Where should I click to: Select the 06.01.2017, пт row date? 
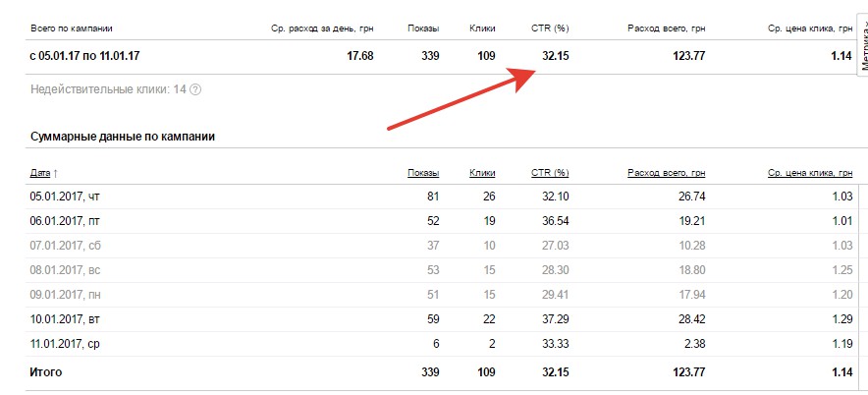tap(65, 221)
